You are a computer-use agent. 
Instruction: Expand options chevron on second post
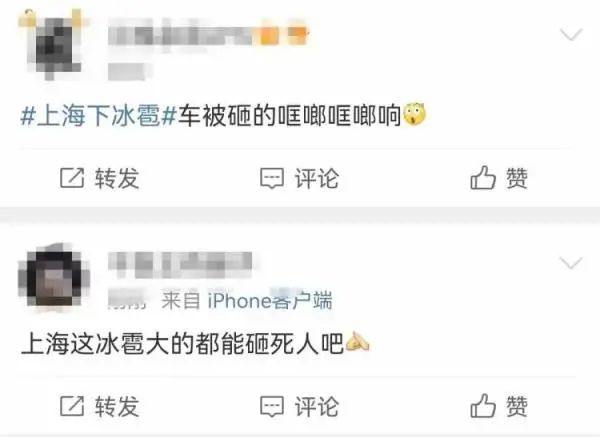(x=571, y=263)
